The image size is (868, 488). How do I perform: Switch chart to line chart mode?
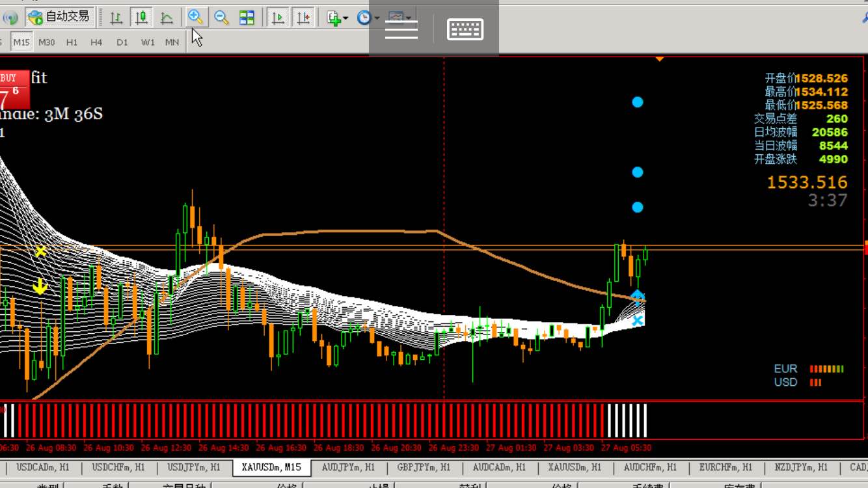coord(167,18)
